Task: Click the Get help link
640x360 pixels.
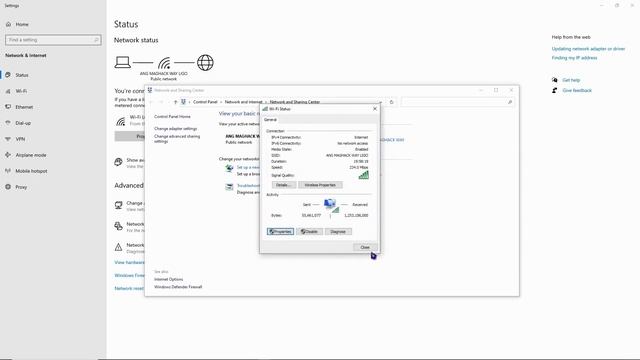Action: pos(571,80)
